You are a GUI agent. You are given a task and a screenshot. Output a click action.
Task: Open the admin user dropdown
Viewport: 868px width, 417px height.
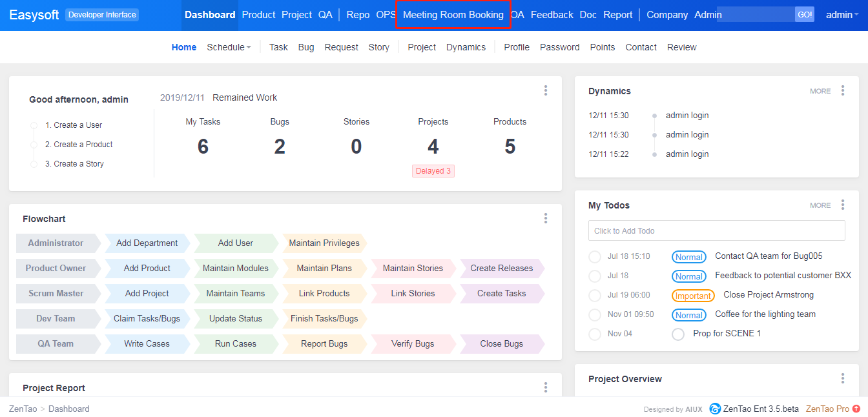click(x=842, y=15)
